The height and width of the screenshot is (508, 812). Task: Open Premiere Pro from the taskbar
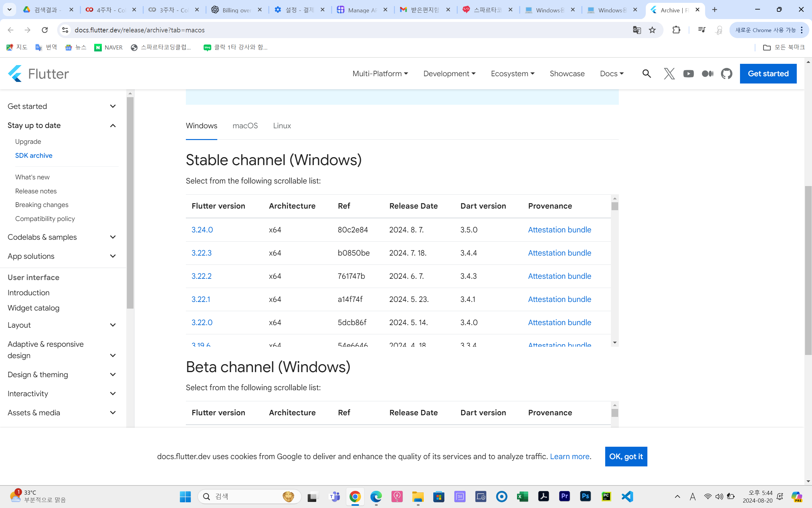[x=564, y=496]
